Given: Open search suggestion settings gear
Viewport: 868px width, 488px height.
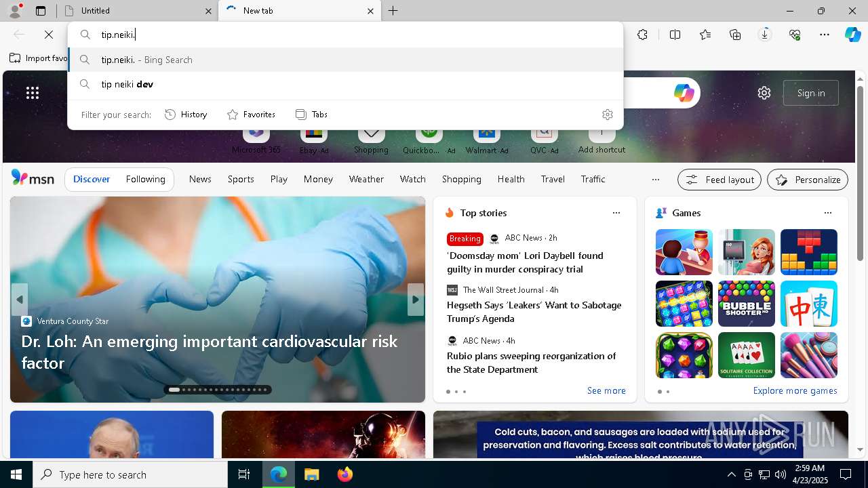Looking at the screenshot, I should pos(608,115).
